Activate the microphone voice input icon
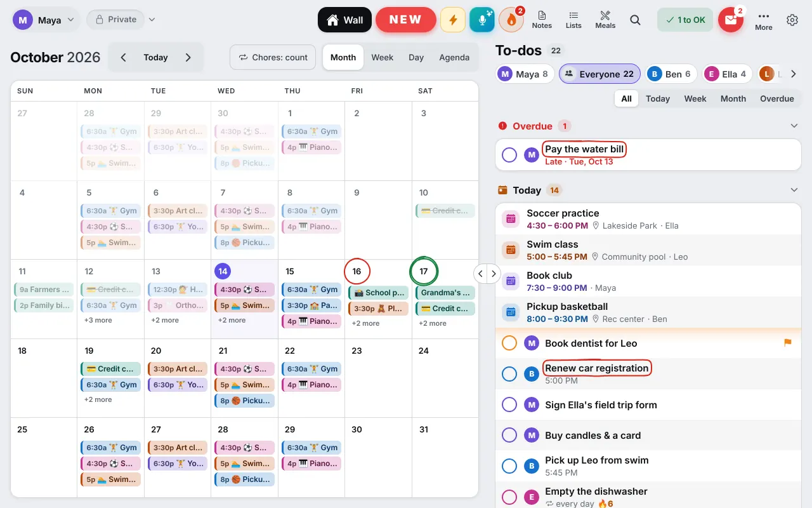 pos(482,20)
